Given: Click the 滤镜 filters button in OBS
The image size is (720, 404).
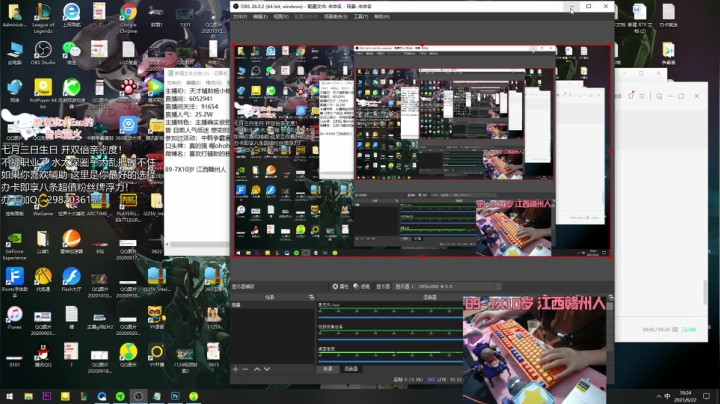Looking at the screenshot, I should pos(361,286).
